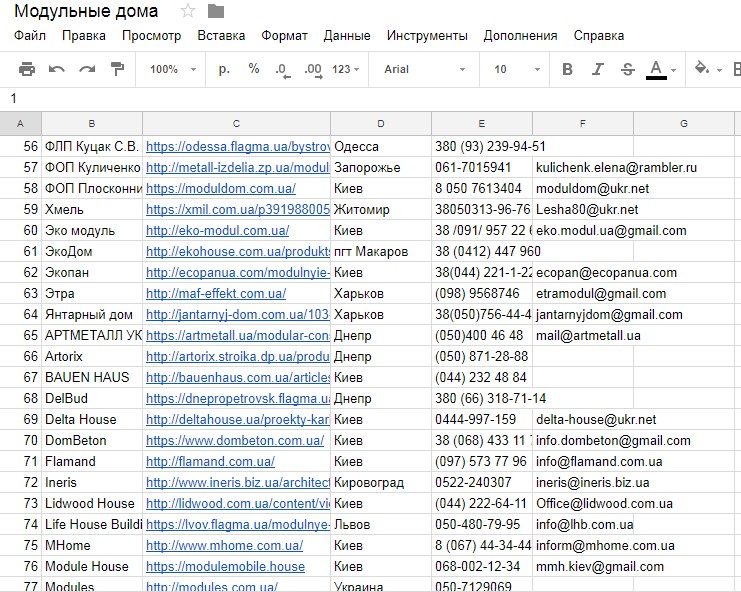Select phone cell 061-7015941
Image resolution: width=741 pixels, height=592 pixels.
(482, 168)
